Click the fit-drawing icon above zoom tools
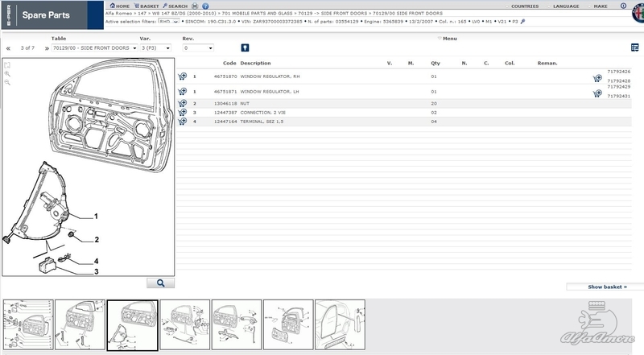This screenshot has height=355, width=644. 7,65
